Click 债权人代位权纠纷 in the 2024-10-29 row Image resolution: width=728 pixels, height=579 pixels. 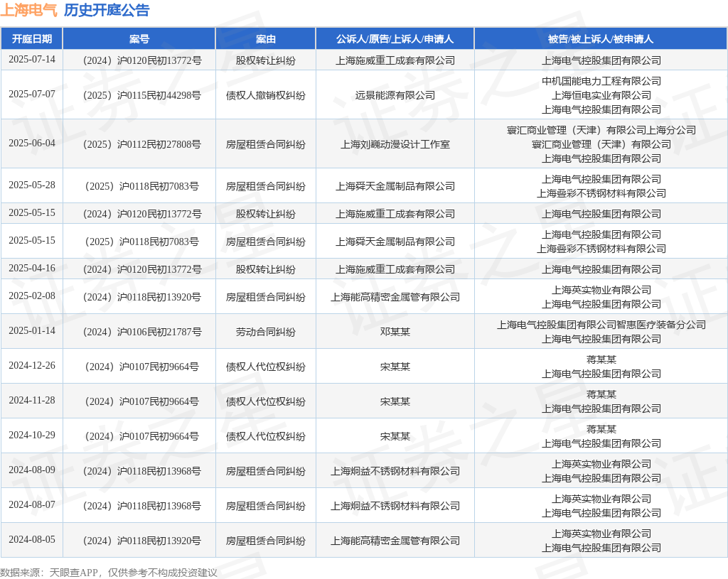coord(266,436)
